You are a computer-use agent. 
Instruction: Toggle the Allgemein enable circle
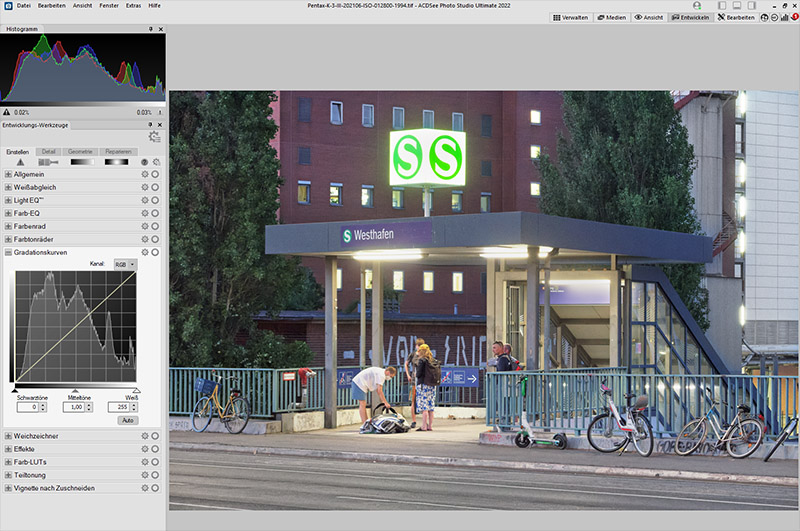[x=155, y=174]
